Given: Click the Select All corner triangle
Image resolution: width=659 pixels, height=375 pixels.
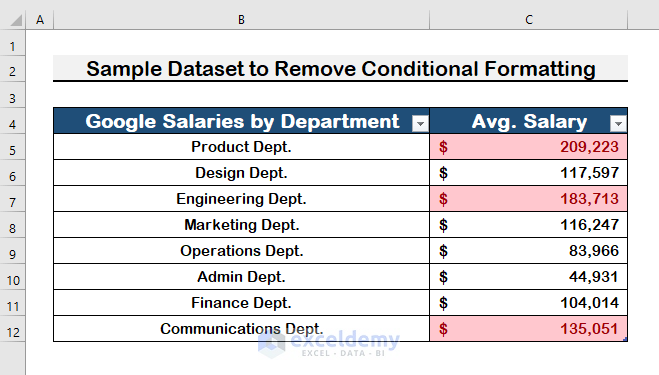Looking at the screenshot, I should point(16,20).
